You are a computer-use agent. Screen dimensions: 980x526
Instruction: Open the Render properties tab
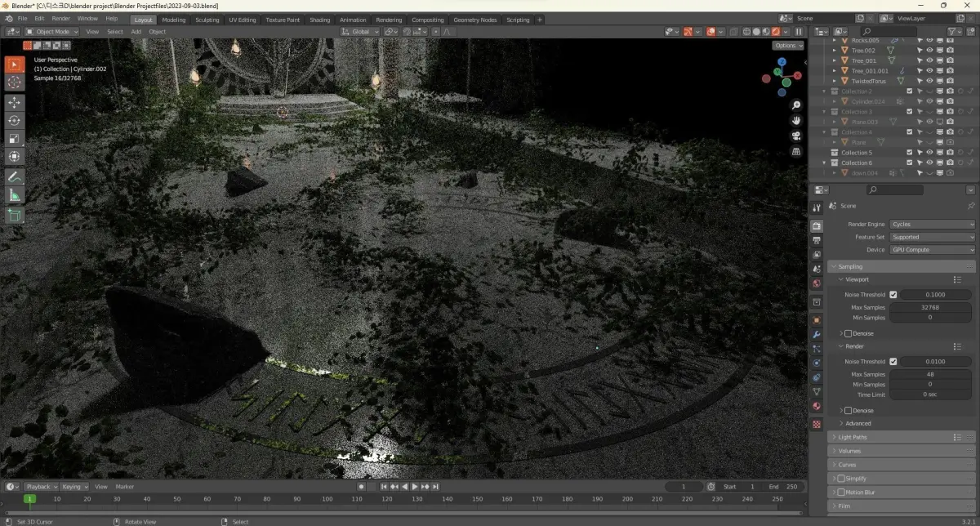(817, 225)
